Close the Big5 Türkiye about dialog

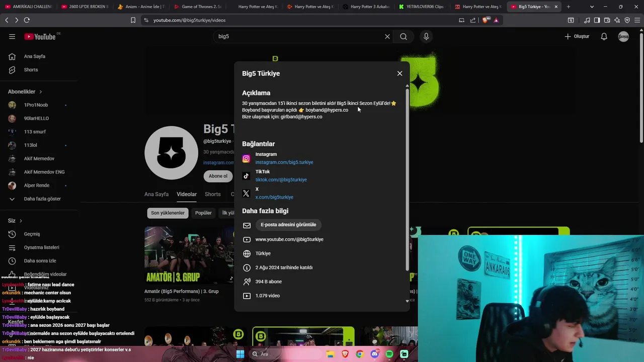tap(399, 73)
